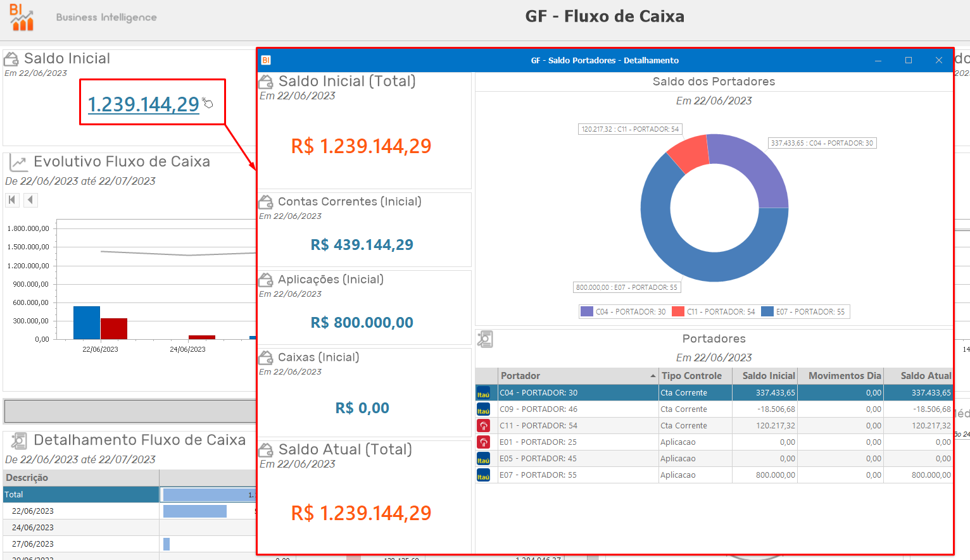Click the 337.433,65 : C04 chart label
This screenshot has width=970, height=560.
tap(822, 143)
